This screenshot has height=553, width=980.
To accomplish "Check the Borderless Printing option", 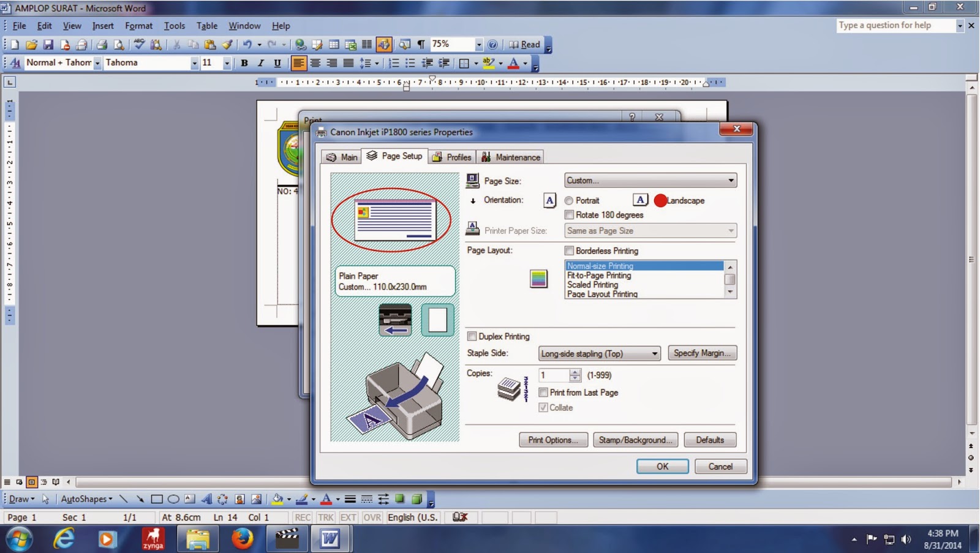I will point(570,250).
